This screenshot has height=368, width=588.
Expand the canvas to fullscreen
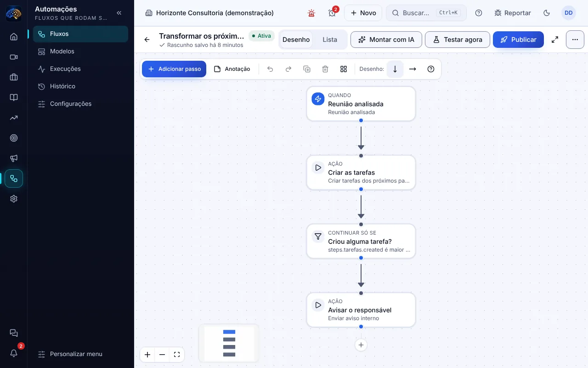click(555, 40)
